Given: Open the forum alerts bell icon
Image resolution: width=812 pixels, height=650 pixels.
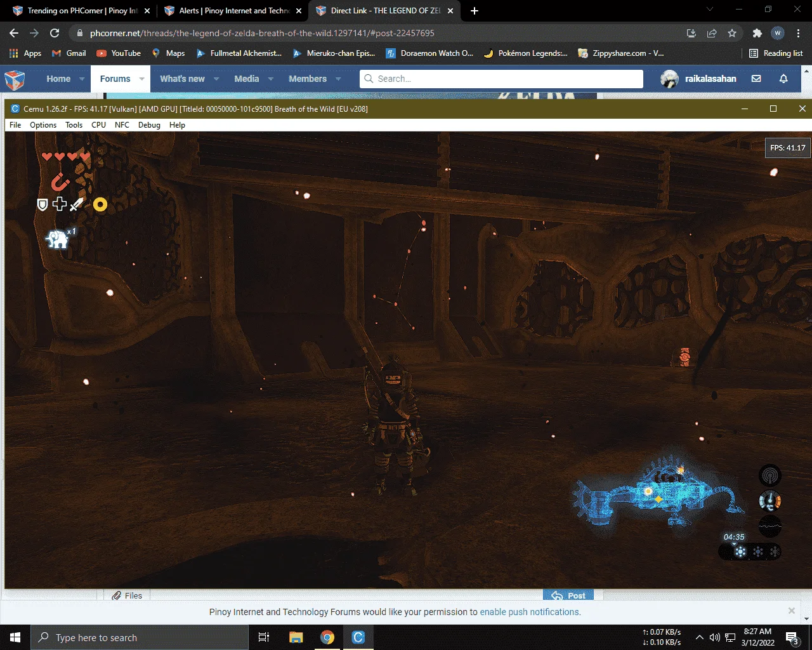Looking at the screenshot, I should tap(783, 79).
